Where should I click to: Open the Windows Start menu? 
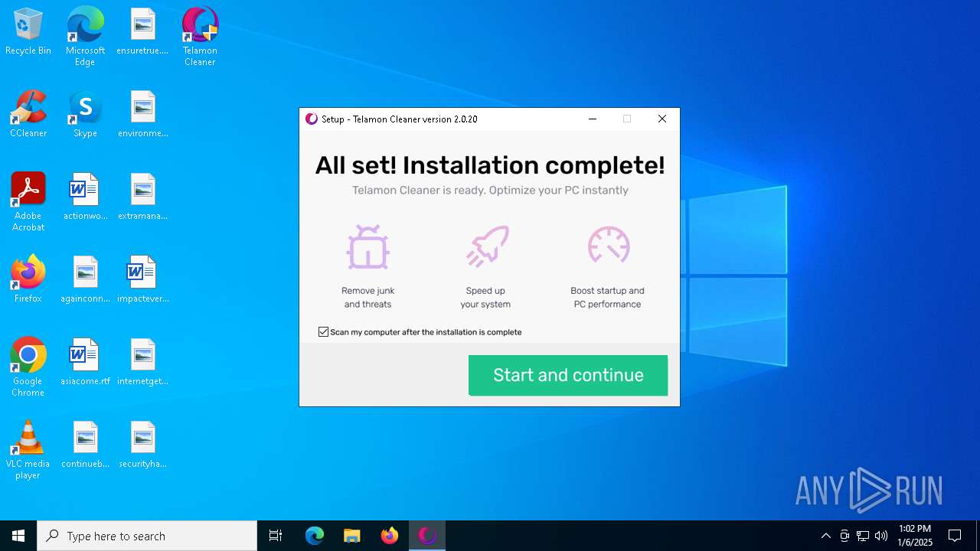tap(18, 536)
